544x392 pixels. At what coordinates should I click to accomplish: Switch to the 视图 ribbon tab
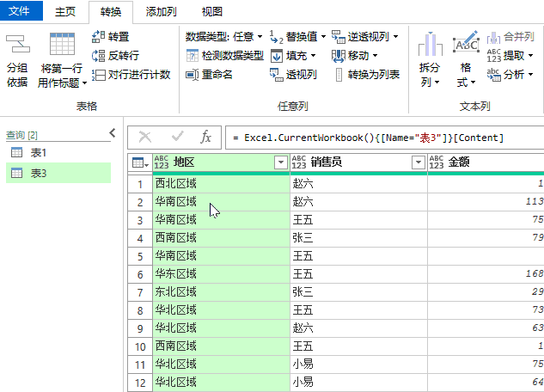211,12
